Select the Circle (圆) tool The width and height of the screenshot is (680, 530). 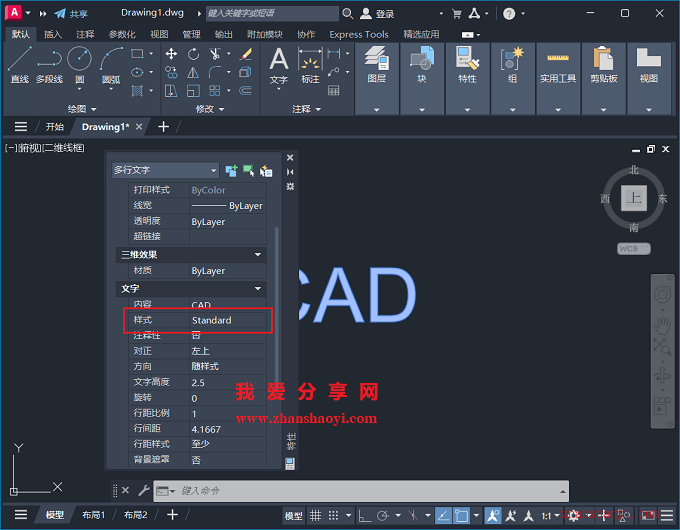click(x=79, y=65)
